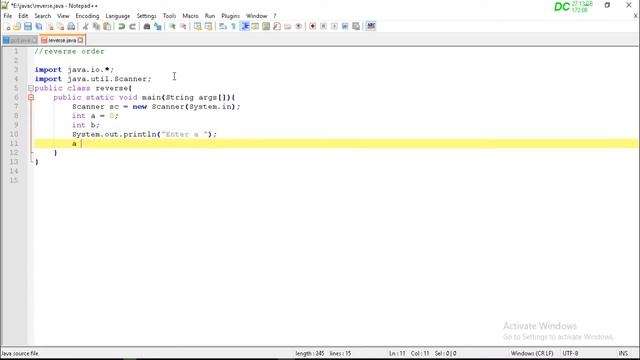Click the Windows (CR LF) status bar field
The height and width of the screenshot is (360, 640).
532,353
